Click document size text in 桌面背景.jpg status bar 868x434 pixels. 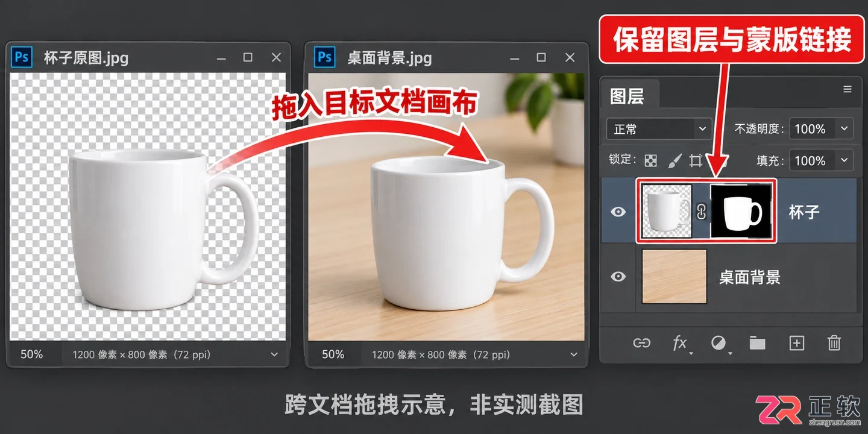tap(442, 354)
